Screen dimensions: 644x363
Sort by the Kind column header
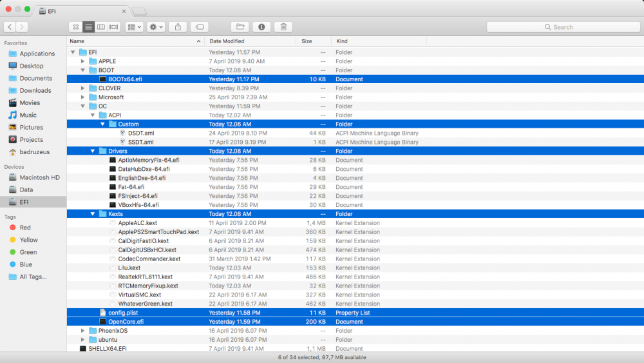[379, 41]
